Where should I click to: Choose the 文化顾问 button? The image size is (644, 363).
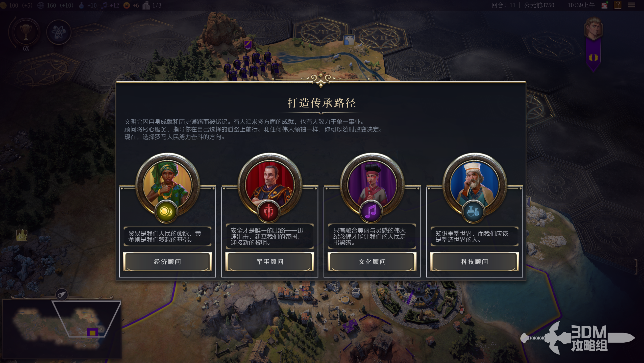(x=372, y=262)
